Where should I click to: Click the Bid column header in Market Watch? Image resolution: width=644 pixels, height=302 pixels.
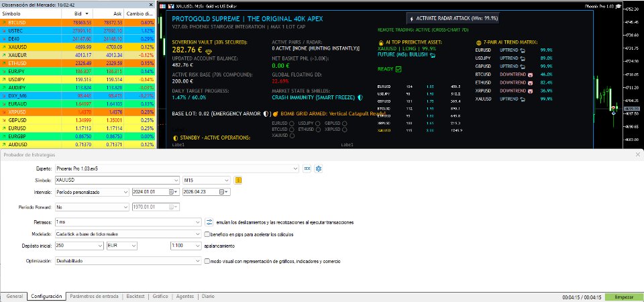click(78, 13)
